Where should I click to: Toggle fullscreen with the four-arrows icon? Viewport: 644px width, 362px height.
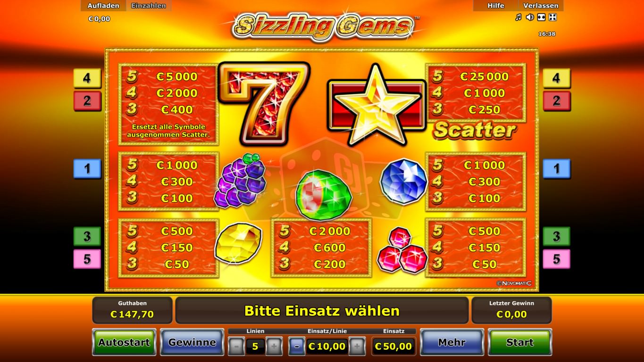click(553, 17)
